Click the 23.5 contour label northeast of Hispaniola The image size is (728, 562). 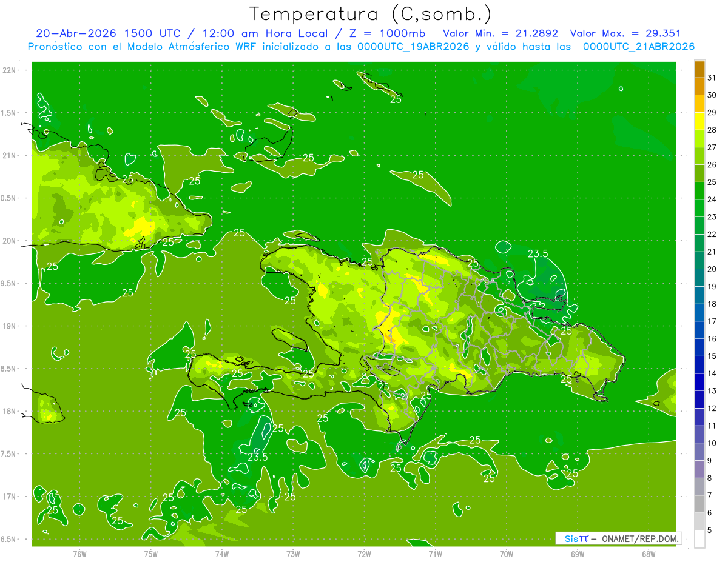point(538,253)
